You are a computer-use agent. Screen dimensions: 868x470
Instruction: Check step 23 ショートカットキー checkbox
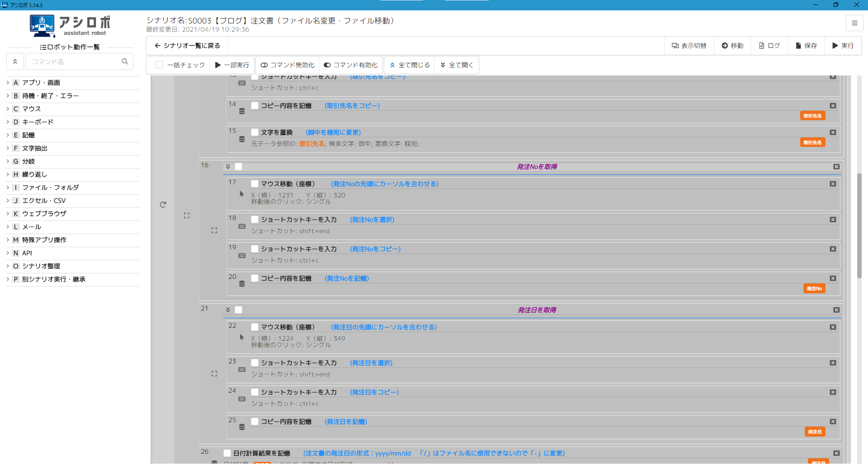pyautogui.click(x=255, y=363)
